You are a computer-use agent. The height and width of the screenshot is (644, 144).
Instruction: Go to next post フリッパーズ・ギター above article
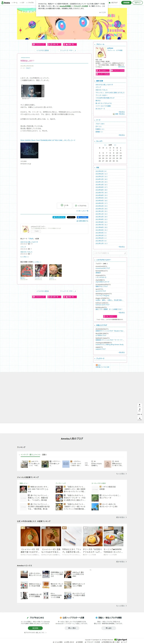pyautogui.click(x=68, y=51)
